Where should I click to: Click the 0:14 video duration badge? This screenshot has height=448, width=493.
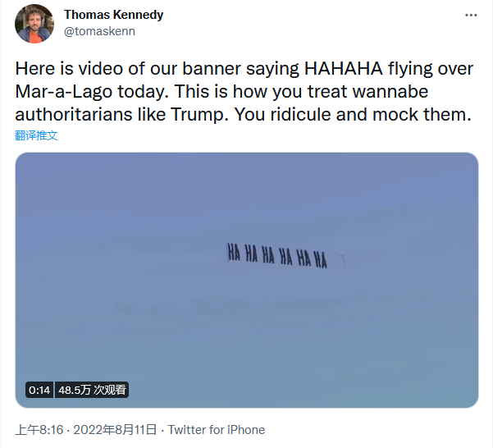(39, 391)
